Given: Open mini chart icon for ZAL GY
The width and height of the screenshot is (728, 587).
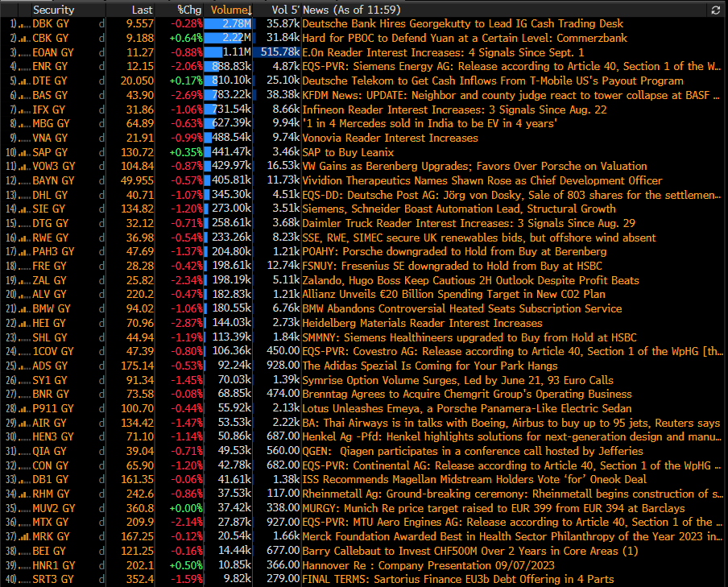Looking at the screenshot, I should 25,282.
